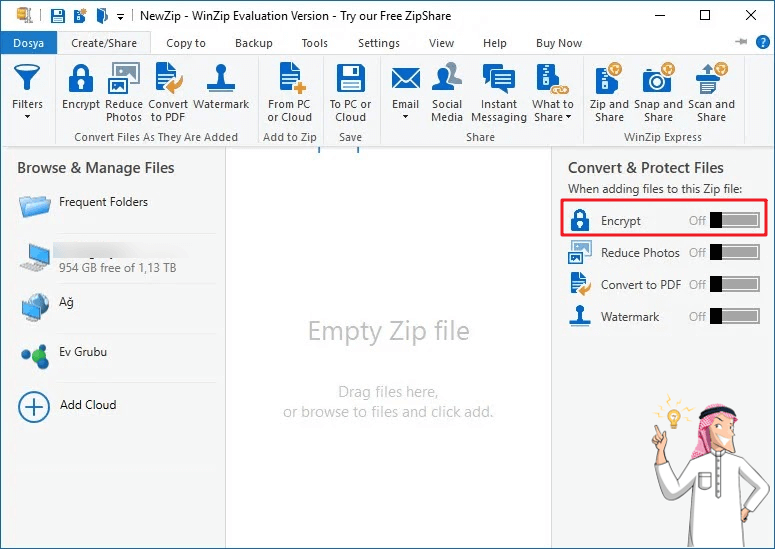Click the save icon in title bar
775x549 pixels.
click(x=58, y=16)
